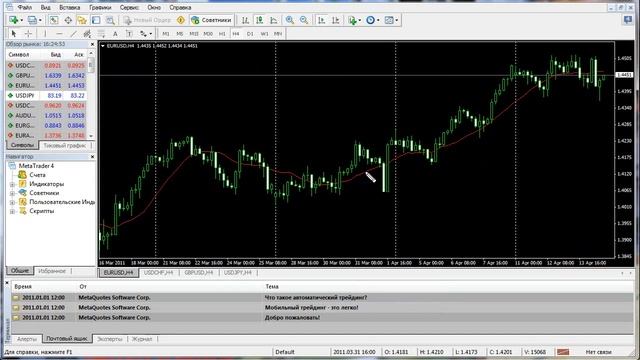Screen dimensions: 640x360
Task: Select the Fibonacci Retracement tool
Action: pos(101,33)
